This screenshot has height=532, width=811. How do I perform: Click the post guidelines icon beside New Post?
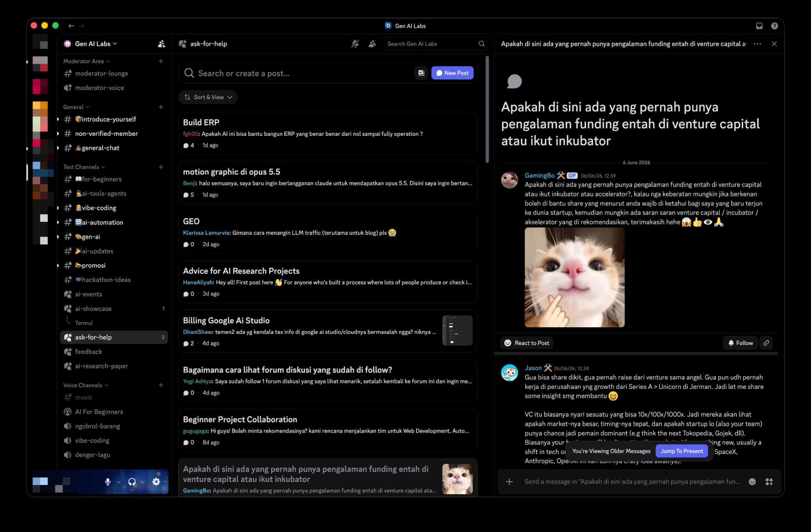coord(421,73)
